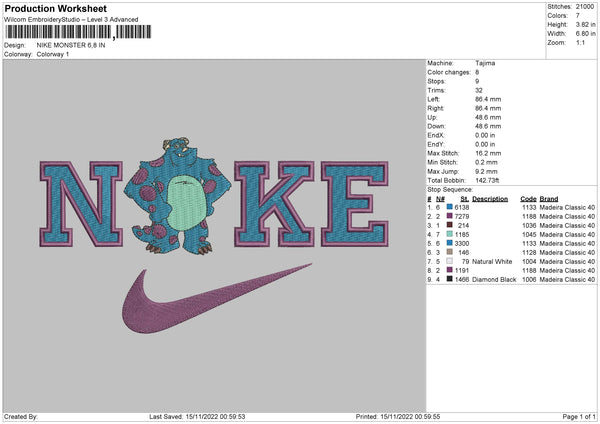Click 'Wilcom EmbroideryStudio – Level 3 Advanced' text
This screenshot has width=600, height=424.
coord(71,20)
